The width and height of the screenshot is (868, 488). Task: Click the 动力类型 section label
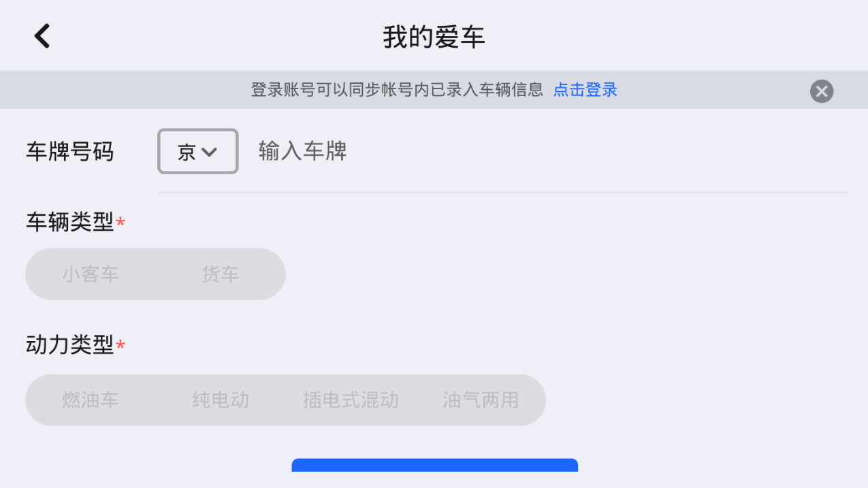70,345
